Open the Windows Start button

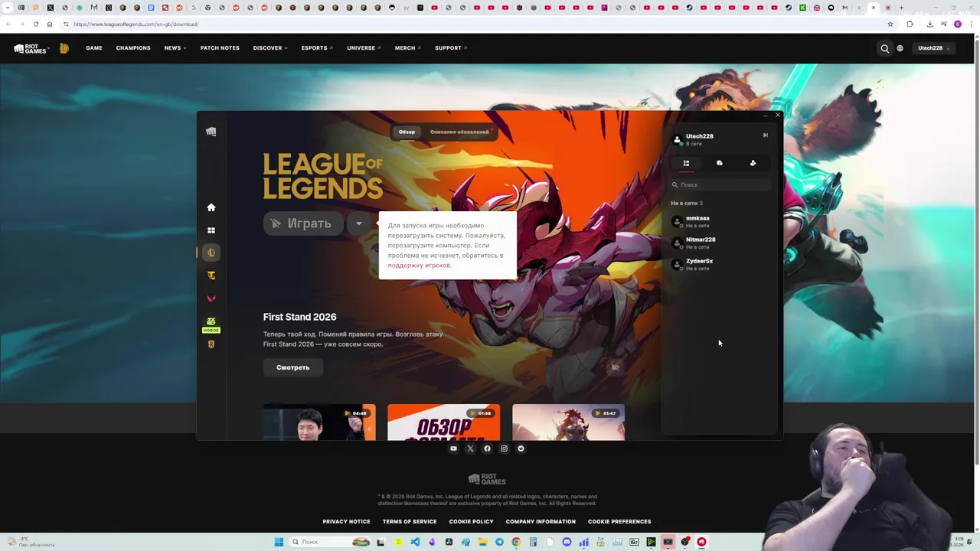279,542
